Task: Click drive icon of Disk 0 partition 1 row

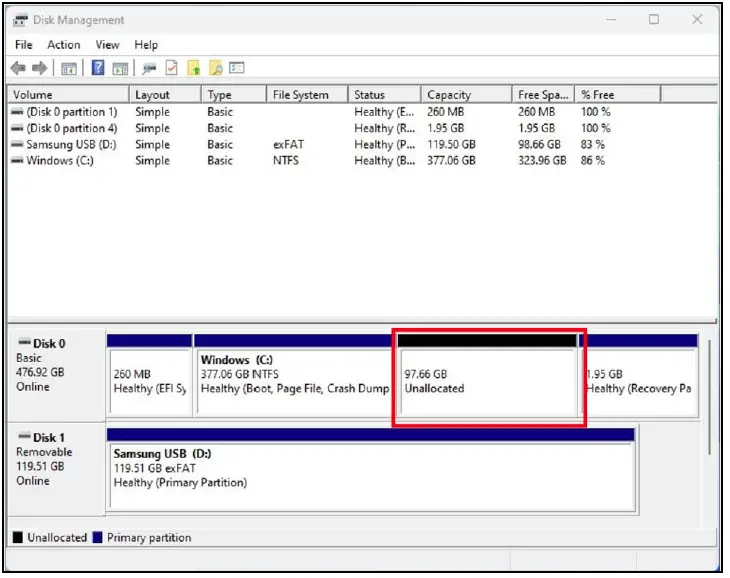Action: [17, 112]
